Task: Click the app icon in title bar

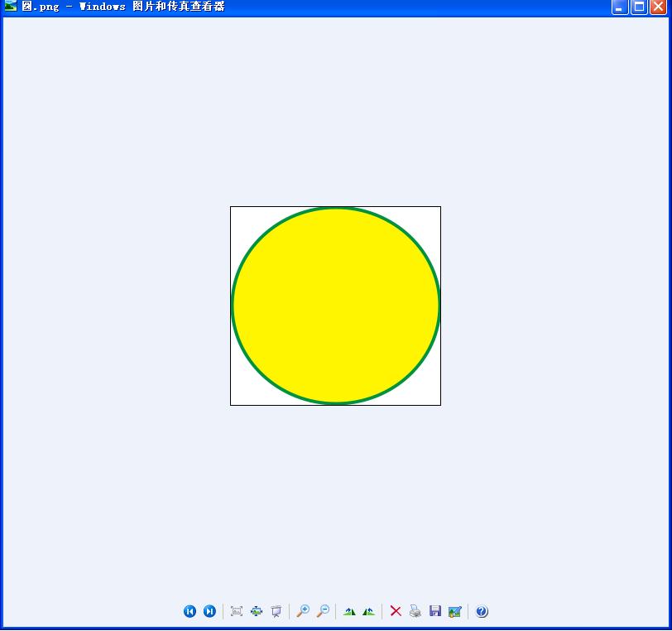Action: point(10,7)
